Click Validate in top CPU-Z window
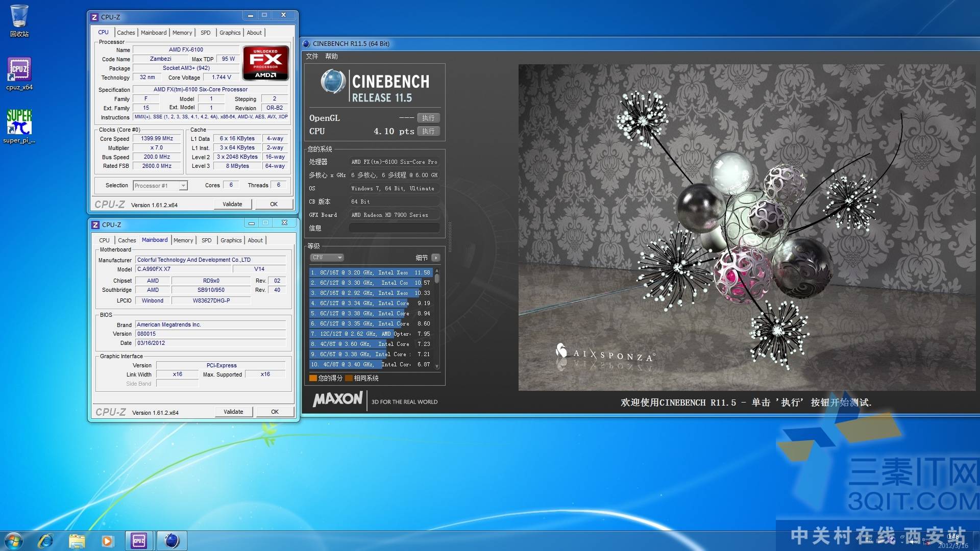980x551 pixels. pyautogui.click(x=232, y=204)
